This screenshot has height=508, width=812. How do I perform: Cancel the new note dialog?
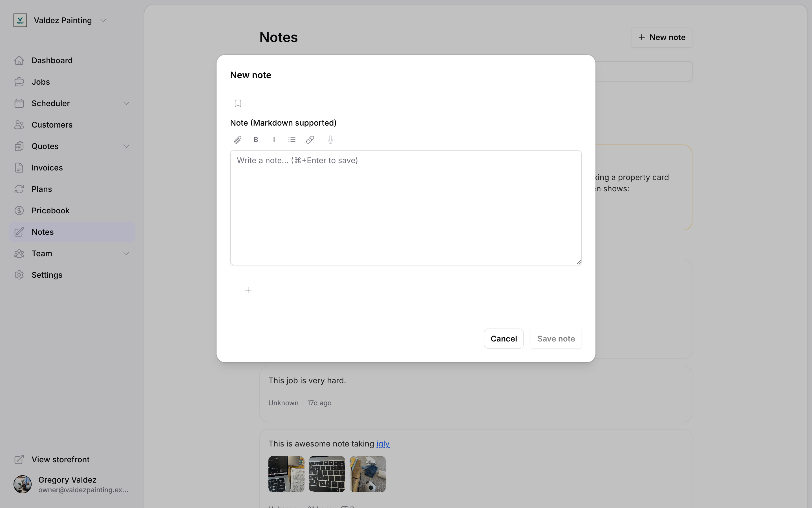504,339
